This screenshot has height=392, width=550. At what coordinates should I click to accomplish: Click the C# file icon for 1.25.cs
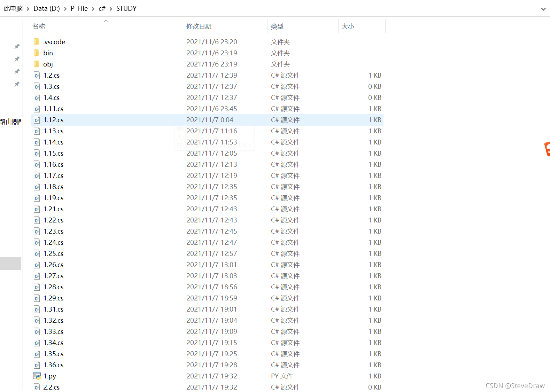point(37,253)
